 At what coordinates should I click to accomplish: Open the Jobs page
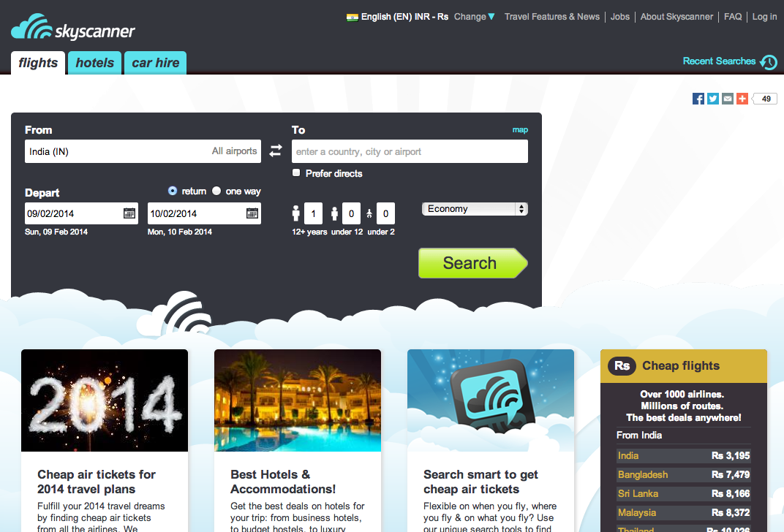[620, 17]
